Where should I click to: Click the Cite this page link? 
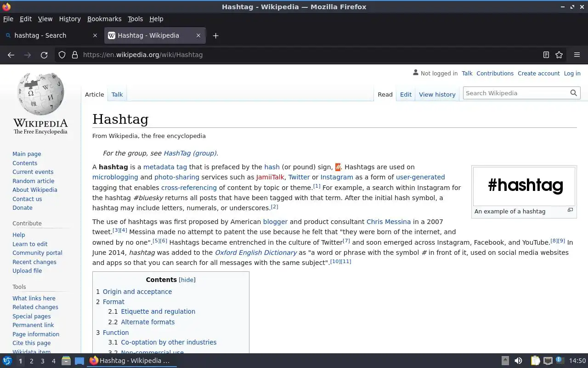(31, 343)
